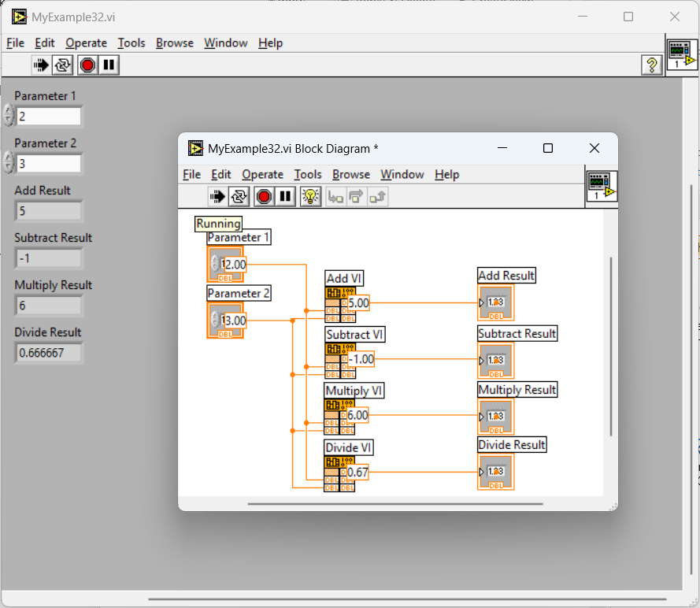700x608 pixels.
Task: Click Run arrow in MyExample32.vi front panel
Action: tap(41, 65)
